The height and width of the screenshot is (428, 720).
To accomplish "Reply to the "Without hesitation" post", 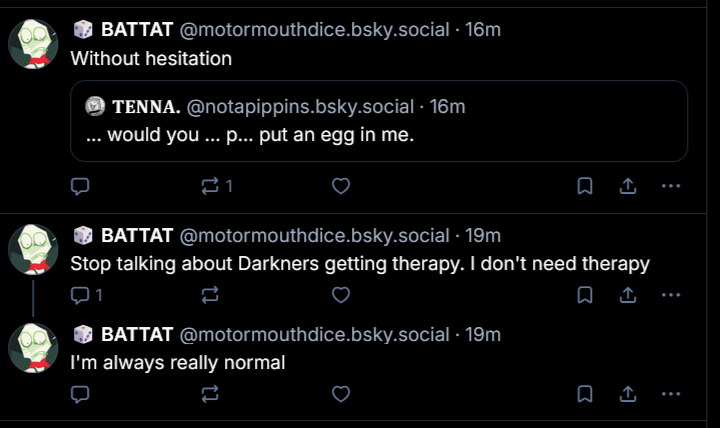I will [82, 186].
